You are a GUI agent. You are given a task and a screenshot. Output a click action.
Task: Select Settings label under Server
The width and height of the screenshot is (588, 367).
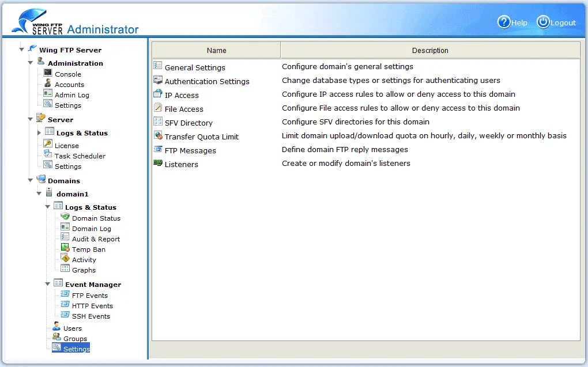pos(68,167)
